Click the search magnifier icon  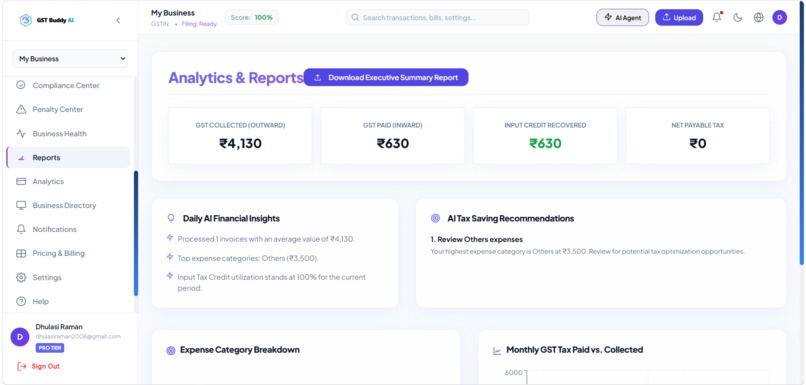(x=355, y=17)
